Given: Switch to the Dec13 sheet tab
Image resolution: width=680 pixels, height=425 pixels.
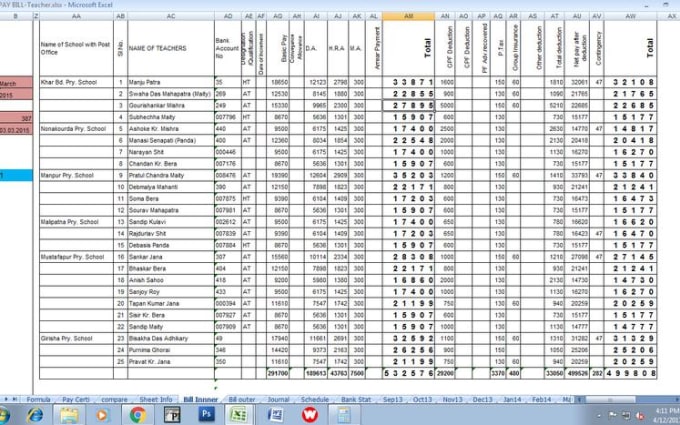Looking at the screenshot, I should 482,399.
